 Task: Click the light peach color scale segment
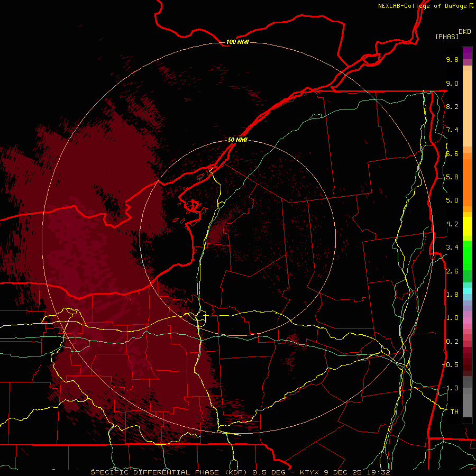click(467, 109)
